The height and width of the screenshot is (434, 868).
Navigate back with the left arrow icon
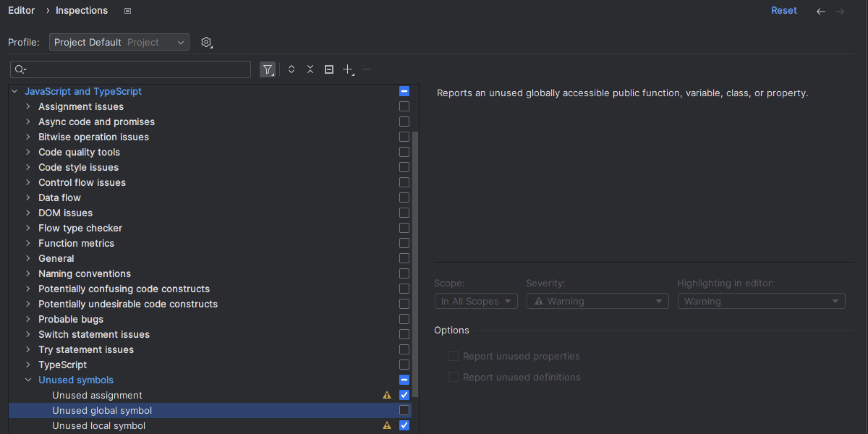click(821, 11)
